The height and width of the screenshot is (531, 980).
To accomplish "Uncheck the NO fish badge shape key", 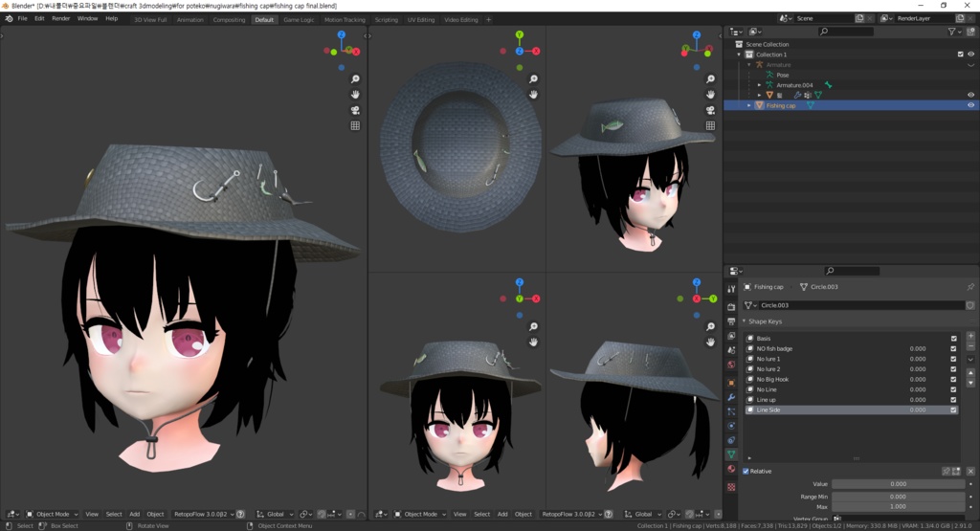I will [953, 349].
